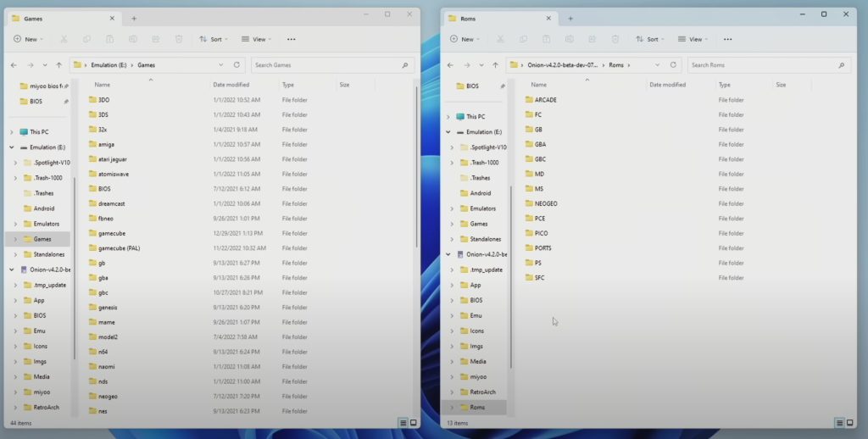Switch to large icons view in Games status bar

click(x=414, y=422)
